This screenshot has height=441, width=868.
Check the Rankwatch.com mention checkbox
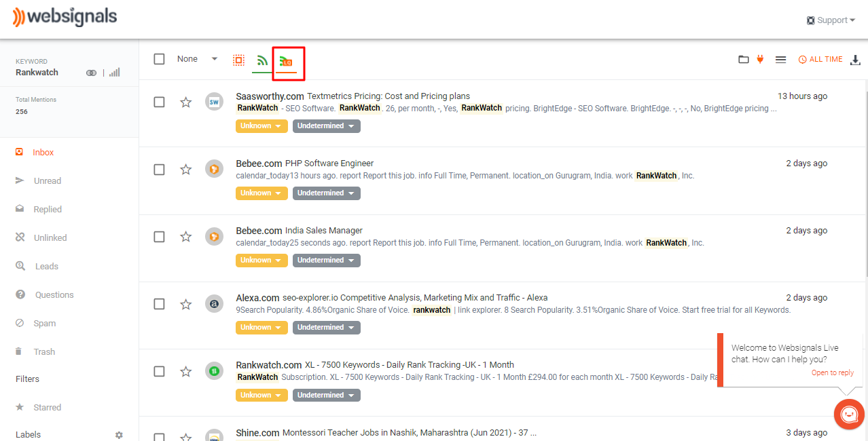159,371
